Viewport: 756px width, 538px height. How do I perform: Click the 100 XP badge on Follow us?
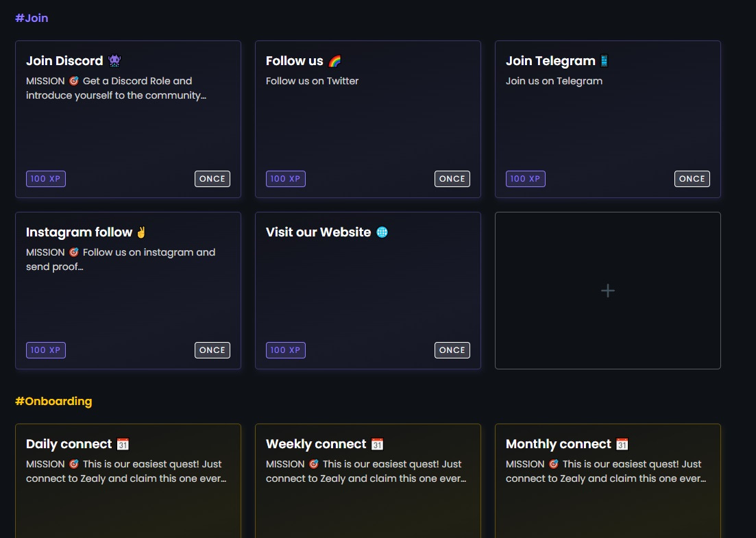tap(285, 179)
